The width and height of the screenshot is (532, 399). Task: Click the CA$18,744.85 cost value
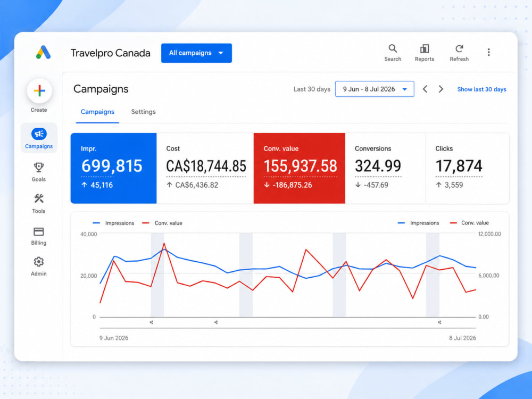206,166
